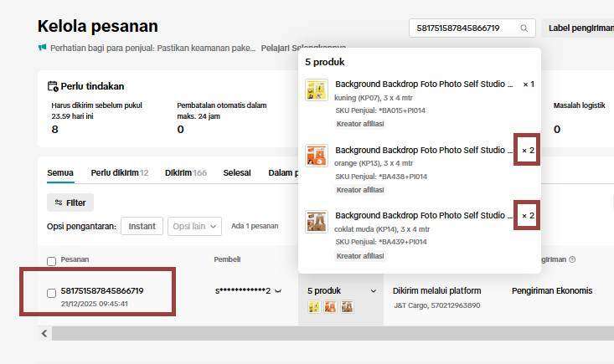This screenshot has width=614, height=364.
Task: Expand the buyer name chevron
Action: coord(278,291)
